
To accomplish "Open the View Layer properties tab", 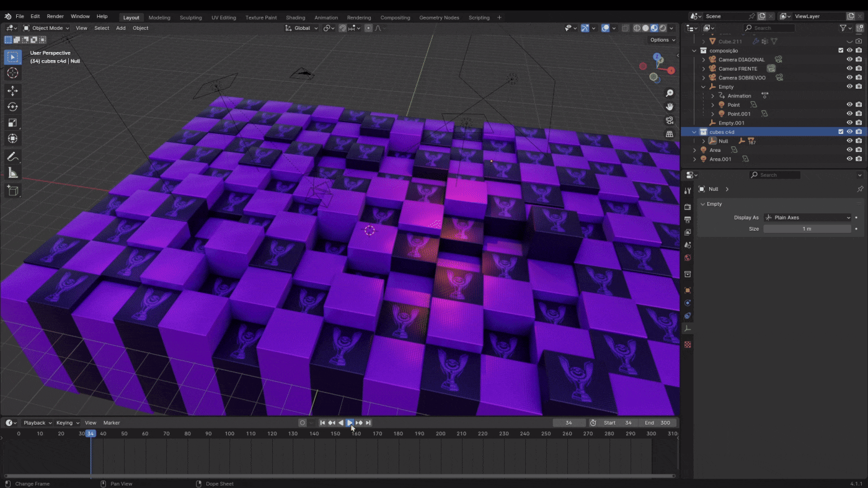I will 688,233.
